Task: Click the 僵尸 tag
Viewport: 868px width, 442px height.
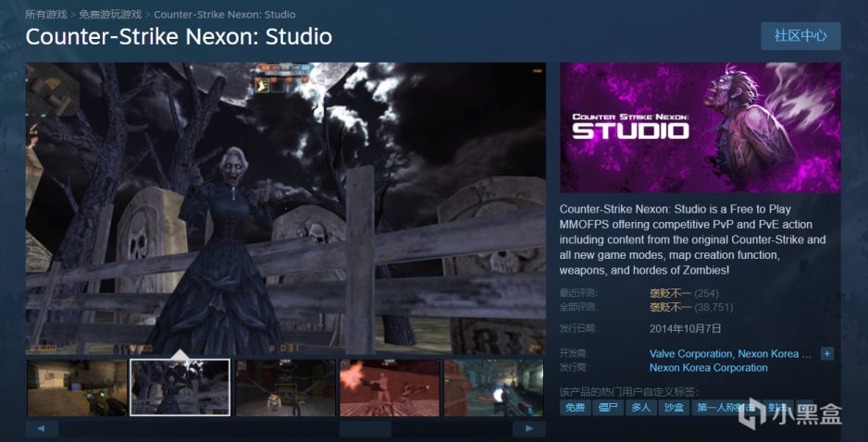Action: click(608, 409)
